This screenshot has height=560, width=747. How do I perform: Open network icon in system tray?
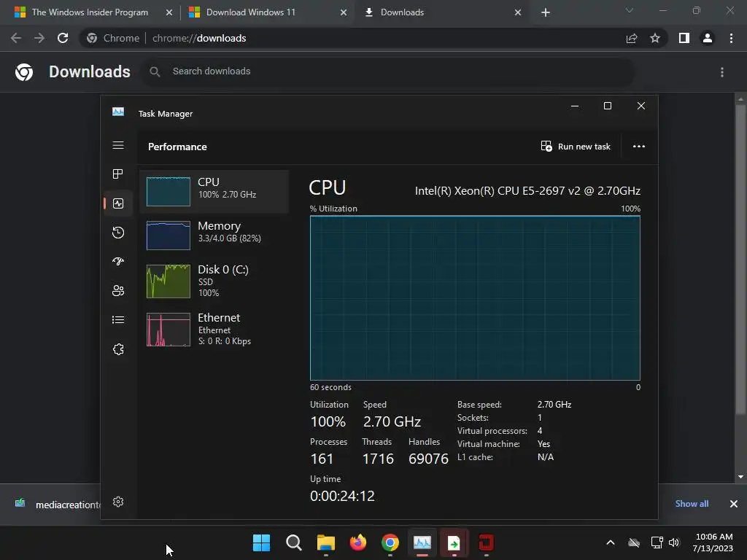pos(657,542)
